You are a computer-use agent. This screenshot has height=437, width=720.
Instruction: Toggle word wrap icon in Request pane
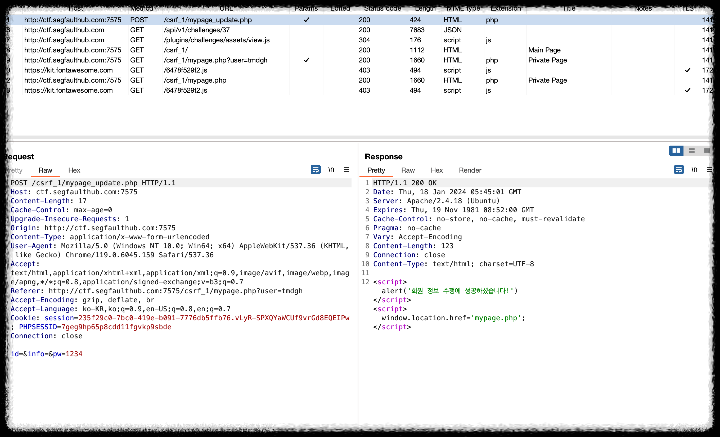(x=316, y=170)
